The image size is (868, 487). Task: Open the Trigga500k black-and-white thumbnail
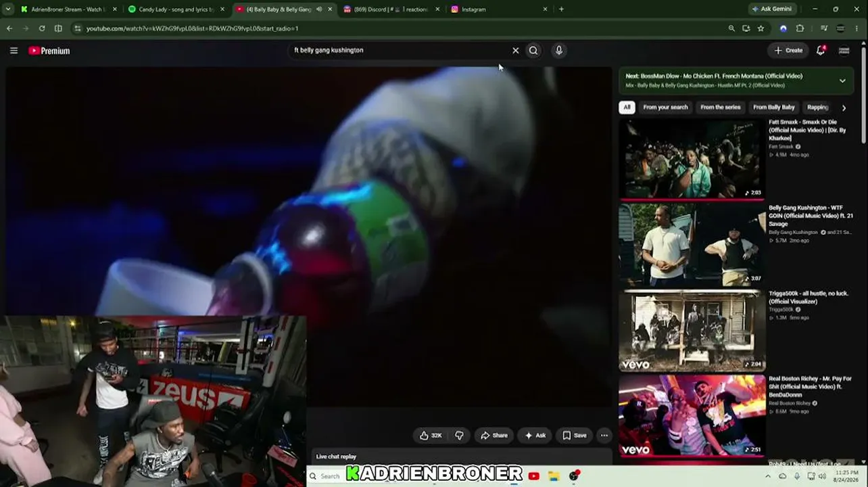692,331
